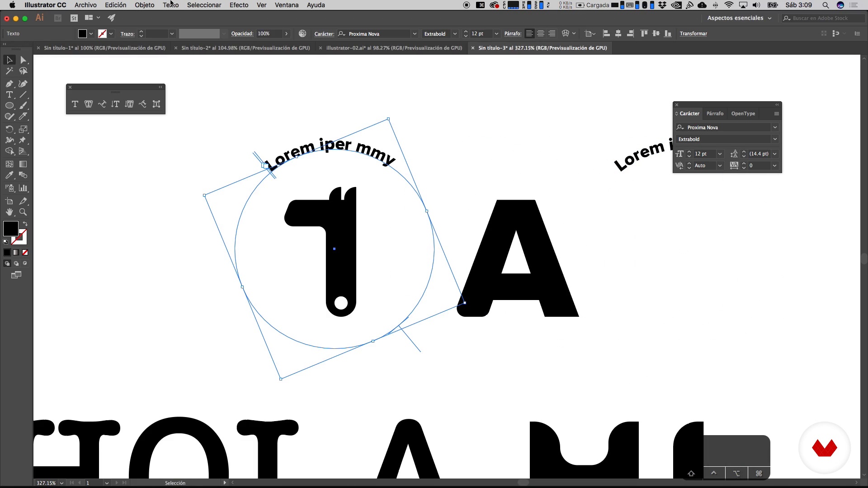
Task: Pick the Lasso tool
Action: [x=24, y=71]
